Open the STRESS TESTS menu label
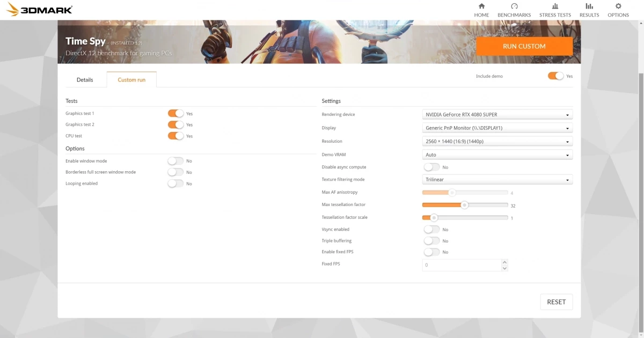This screenshot has height=338, width=644. click(x=555, y=15)
